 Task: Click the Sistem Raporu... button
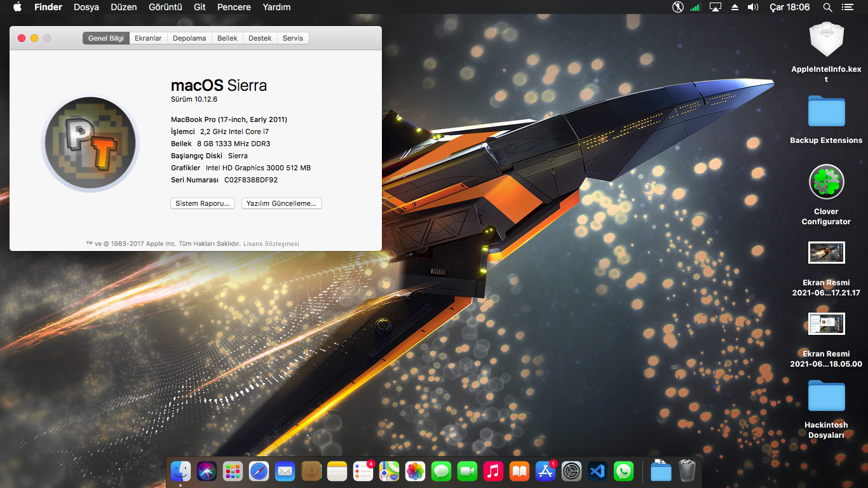(x=203, y=203)
